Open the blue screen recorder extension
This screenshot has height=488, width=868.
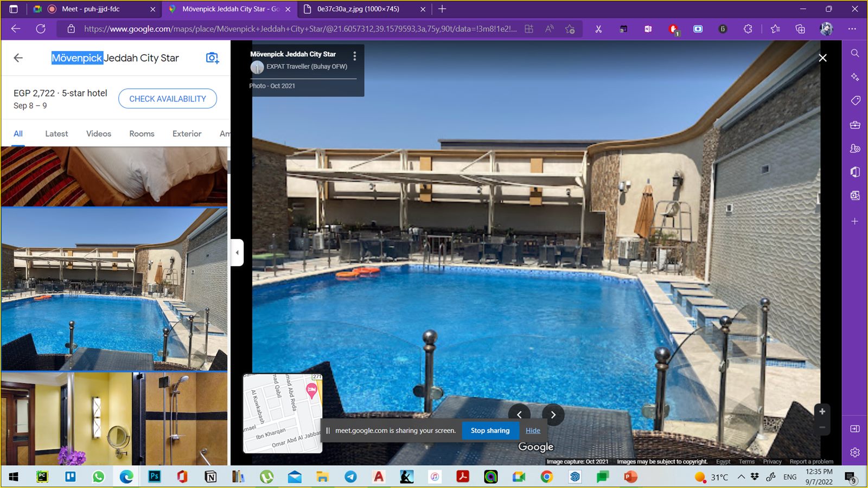[698, 29]
